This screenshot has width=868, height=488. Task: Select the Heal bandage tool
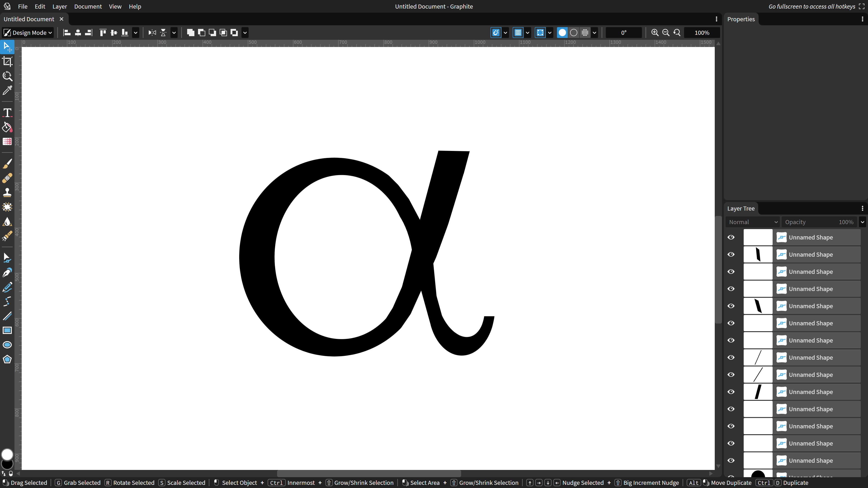tap(7, 178)
